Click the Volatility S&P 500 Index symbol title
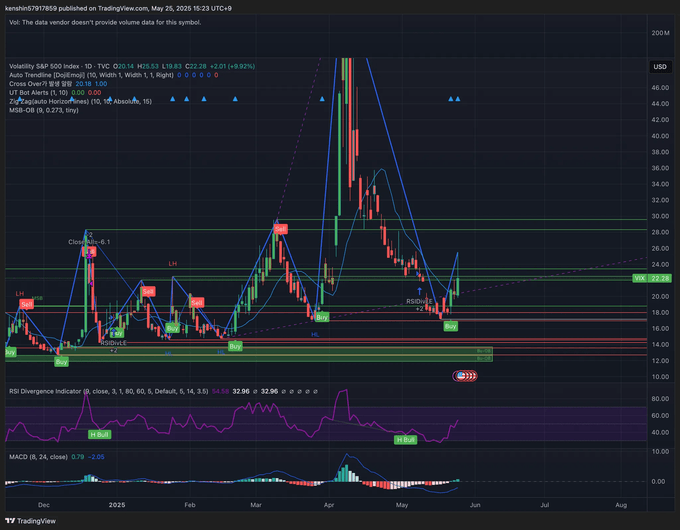 pyautogui.click(x=59, y=66)
